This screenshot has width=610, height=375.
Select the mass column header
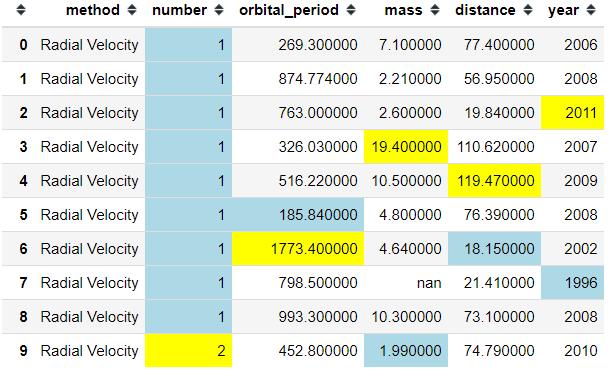tap(403, 10)
